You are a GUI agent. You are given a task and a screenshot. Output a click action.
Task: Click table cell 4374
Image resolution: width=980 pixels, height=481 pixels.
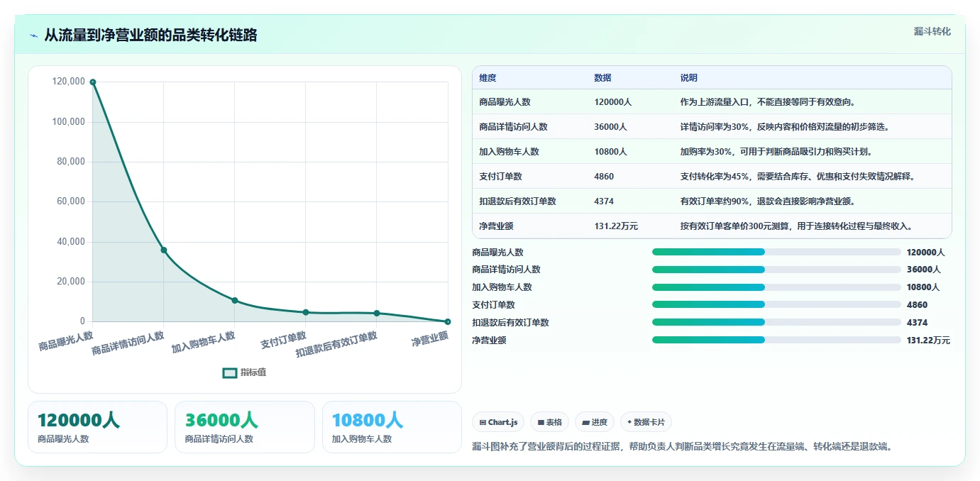[604, 201]
